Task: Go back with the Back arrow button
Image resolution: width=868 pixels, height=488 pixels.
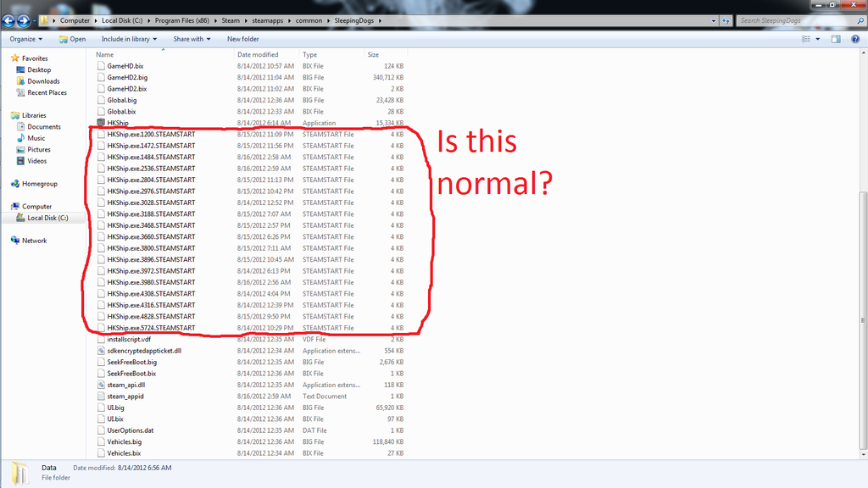Action: 8,21
